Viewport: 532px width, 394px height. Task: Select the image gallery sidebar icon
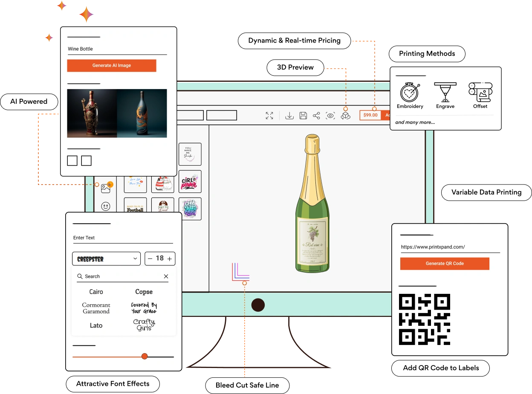click(106, 189)
